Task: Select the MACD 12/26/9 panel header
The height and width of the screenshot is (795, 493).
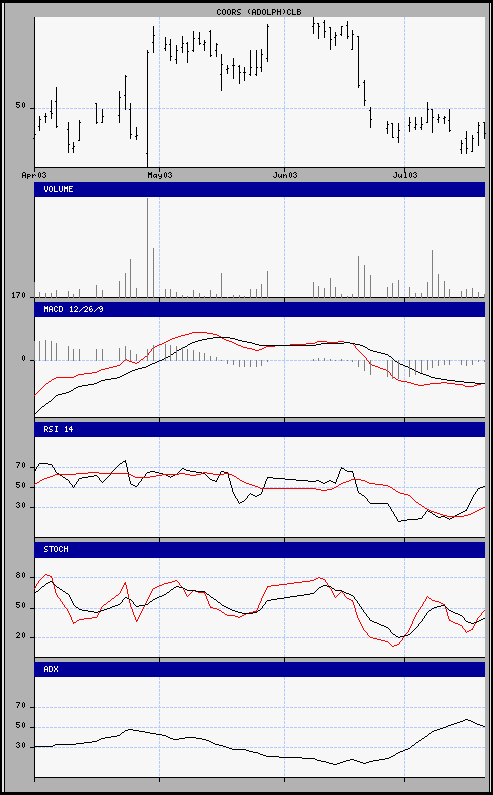Action: pyautogui.click(x=260, y=309)
